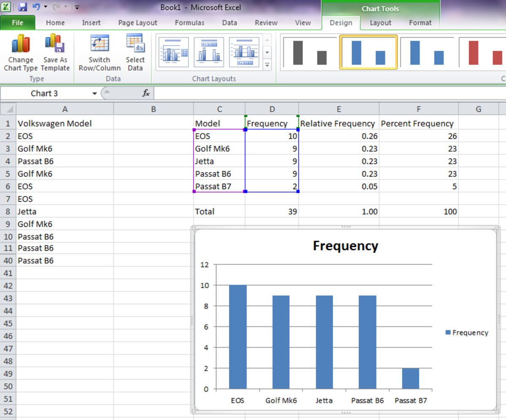
Task: Select the gray chart style swatch
Action: (310, 52)
